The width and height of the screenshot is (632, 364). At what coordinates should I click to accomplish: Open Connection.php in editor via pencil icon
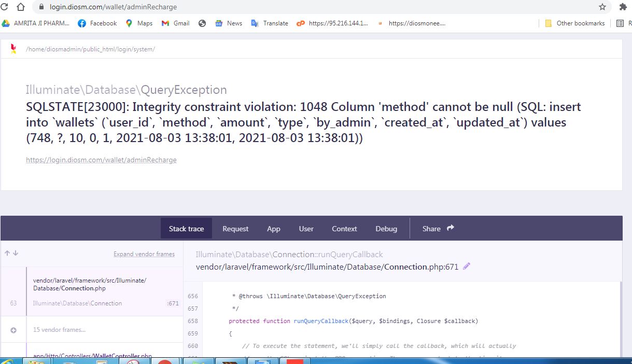467,266
